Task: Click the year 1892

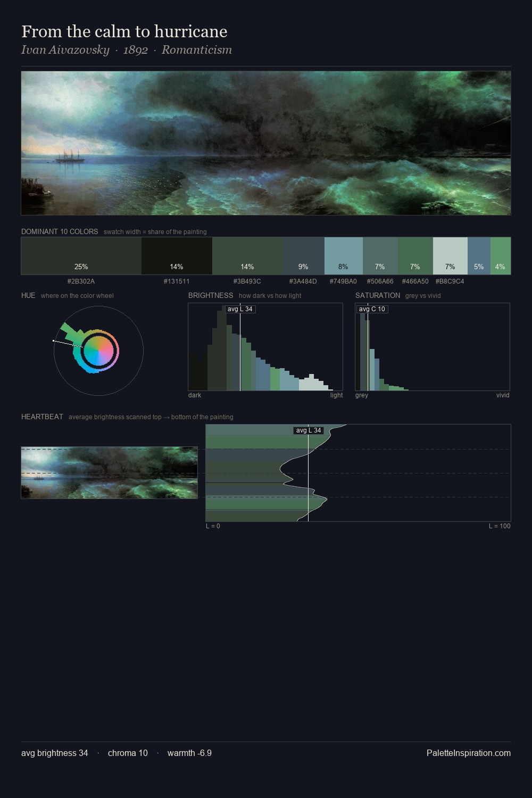Action: tap(135, 50)
